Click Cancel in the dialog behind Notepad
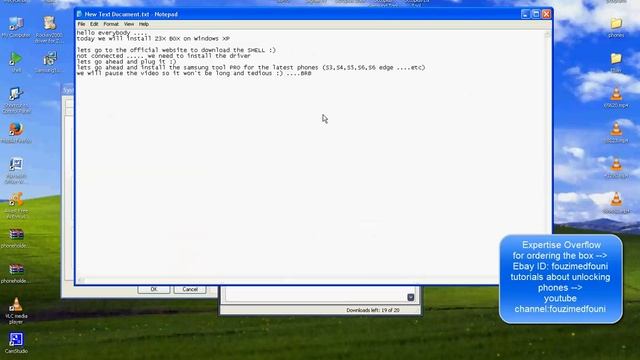Viewport: 640px width, 360px height. click(x=190, y=289)
